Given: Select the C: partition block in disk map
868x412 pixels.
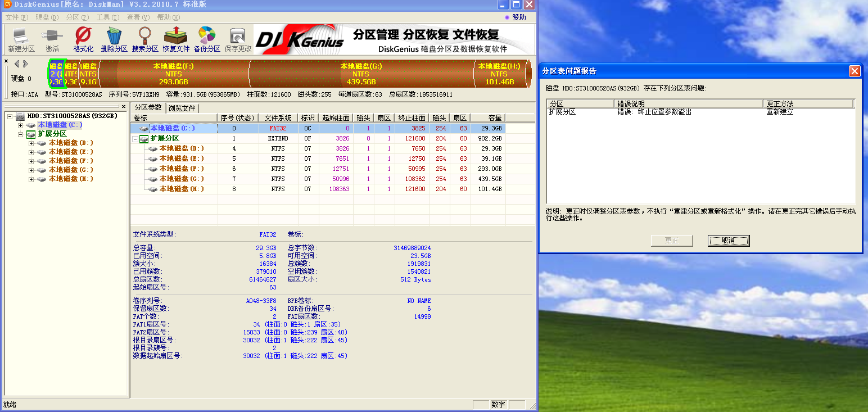Looking at the screenshot, I should (56, 74).
